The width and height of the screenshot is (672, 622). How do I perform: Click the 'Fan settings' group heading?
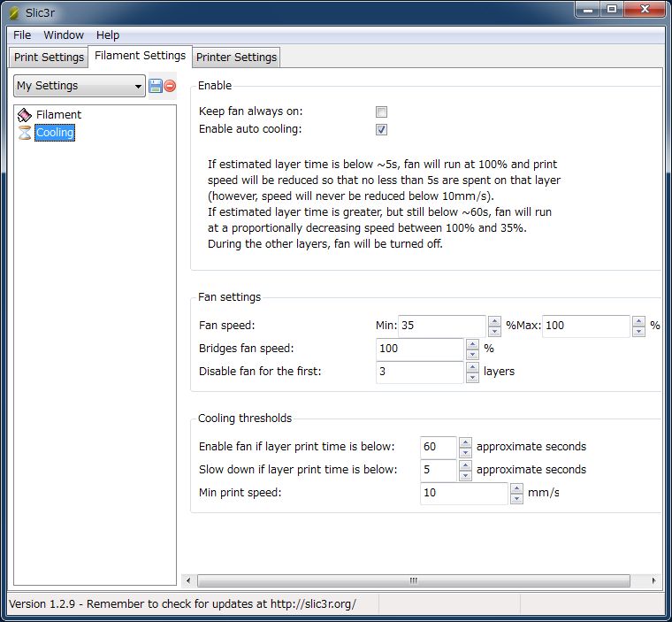pos(229,297)
